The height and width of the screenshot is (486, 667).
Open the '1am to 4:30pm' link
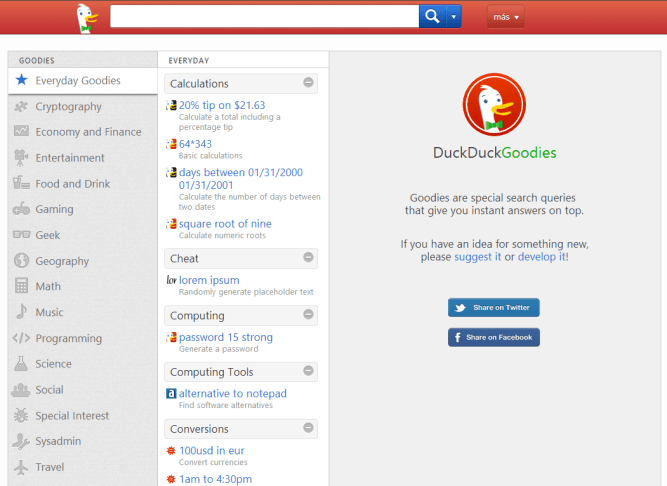click(x=215, y=479)
